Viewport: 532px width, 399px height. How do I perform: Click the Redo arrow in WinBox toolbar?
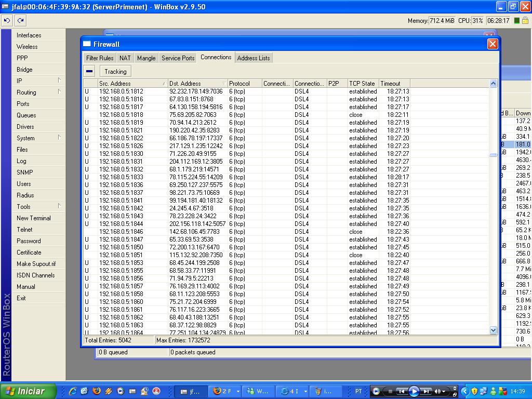pyautogui.click(x=20, y=21)
